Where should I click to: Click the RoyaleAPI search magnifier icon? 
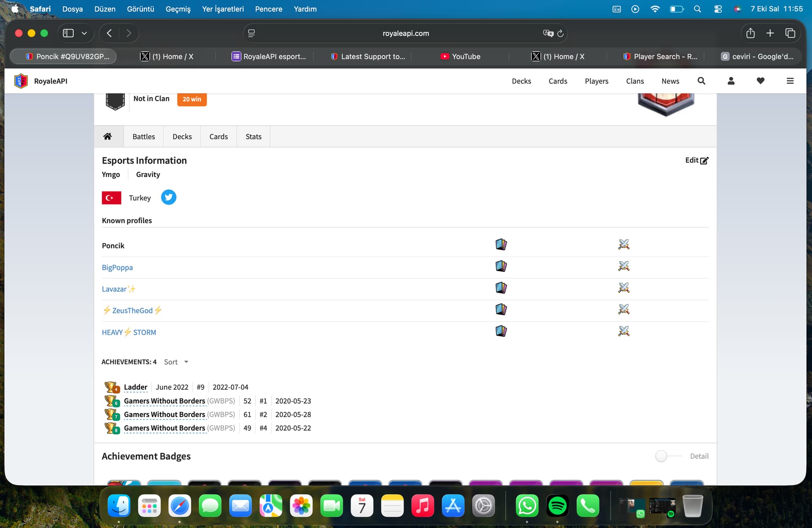(701, 81)
